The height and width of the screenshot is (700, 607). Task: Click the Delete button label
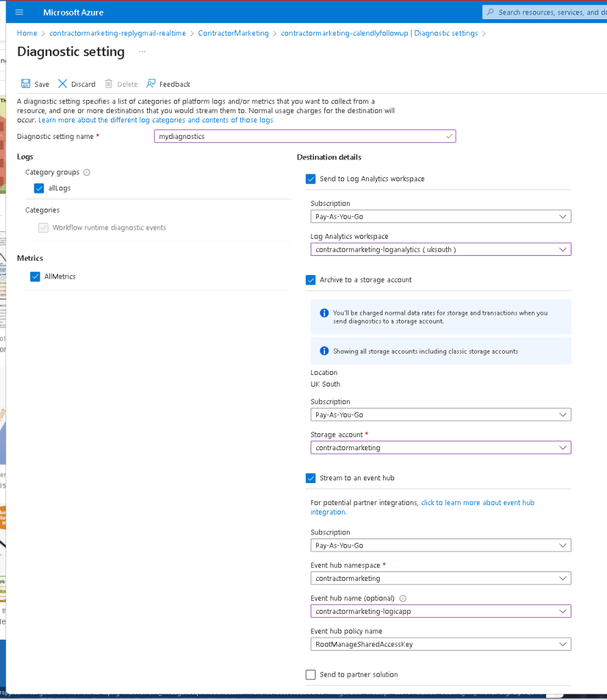click(127, 84)
